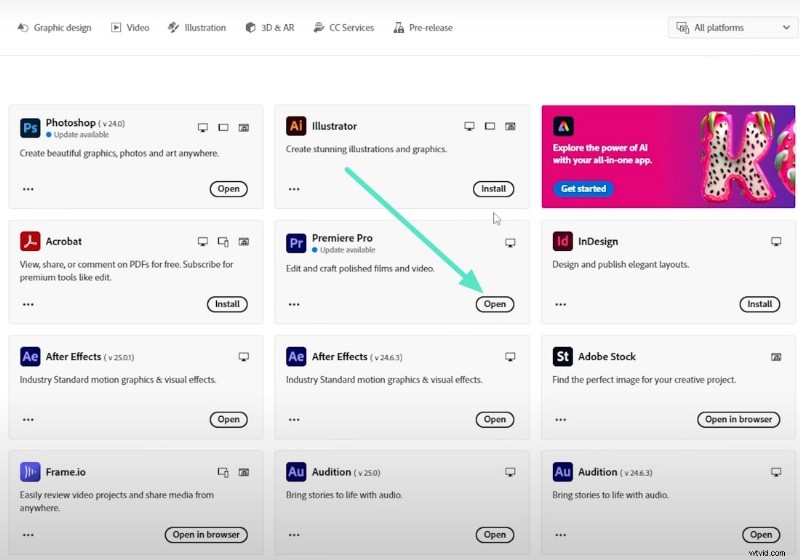Open After Effects v24.6.3

[x=495, y=419]
